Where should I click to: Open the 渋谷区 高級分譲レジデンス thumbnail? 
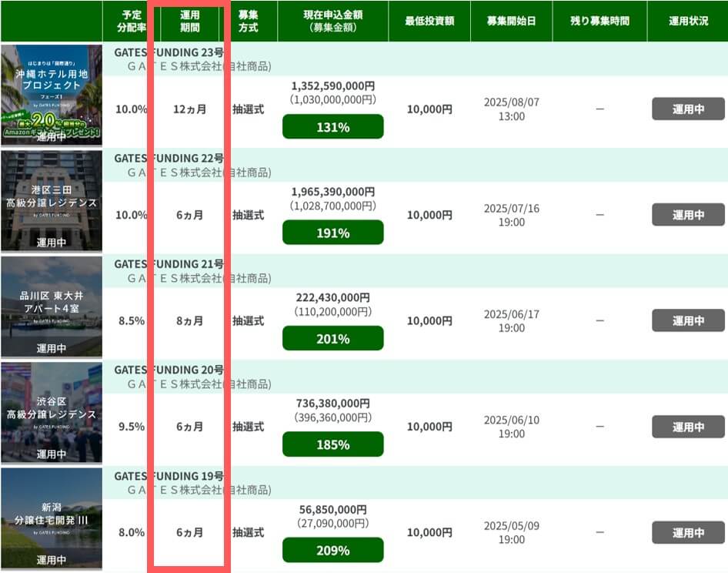coord(52,412)
